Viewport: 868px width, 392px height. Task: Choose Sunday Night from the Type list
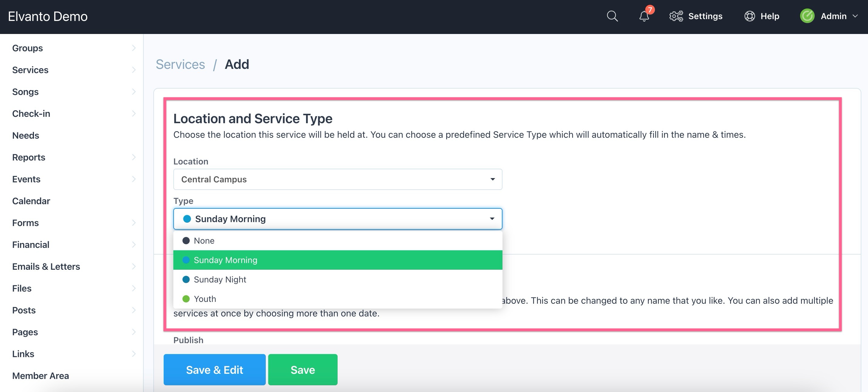[338, 279]
